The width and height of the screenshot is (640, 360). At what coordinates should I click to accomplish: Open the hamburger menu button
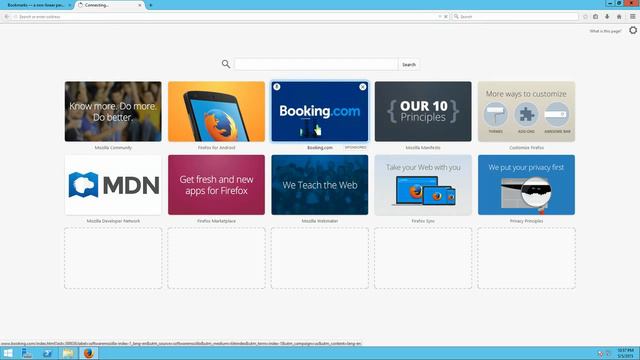[x=633, y=17]
